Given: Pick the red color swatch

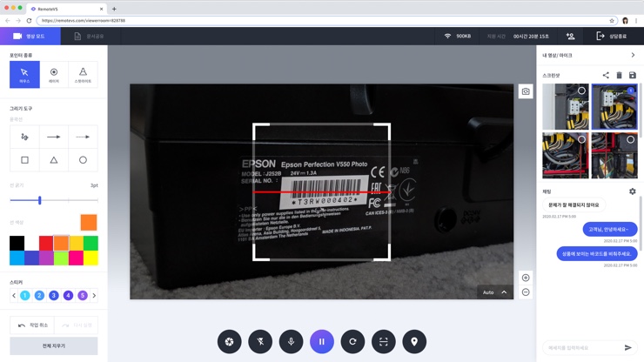Looking at the screenshot, I should coord(46,244).
